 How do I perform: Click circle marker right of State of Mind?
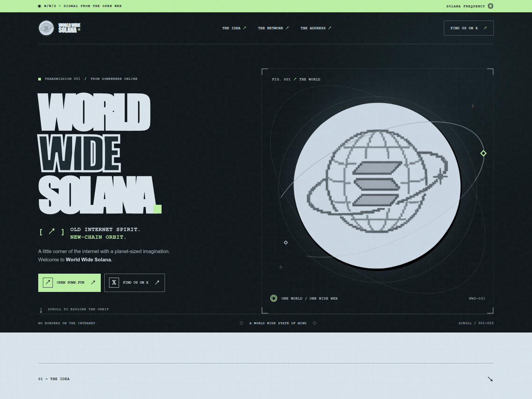point(315,323)
